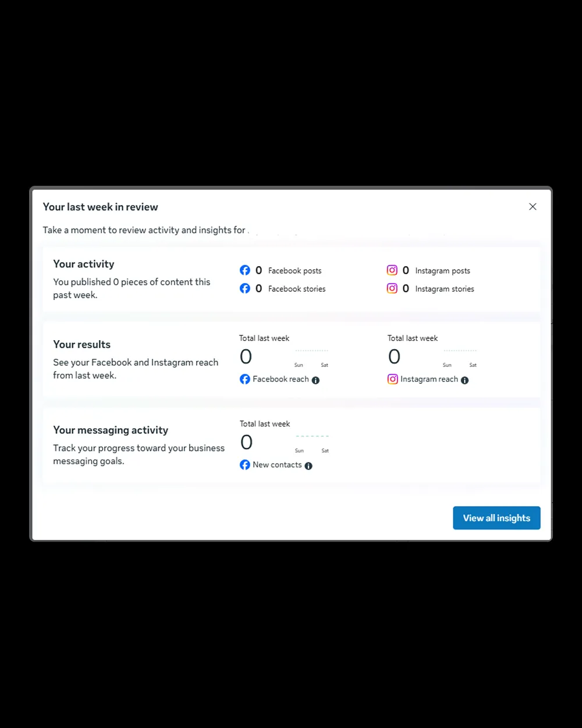
Task: Select the Instagram icon next to Instagram reach
Action: tap(393, 379)
